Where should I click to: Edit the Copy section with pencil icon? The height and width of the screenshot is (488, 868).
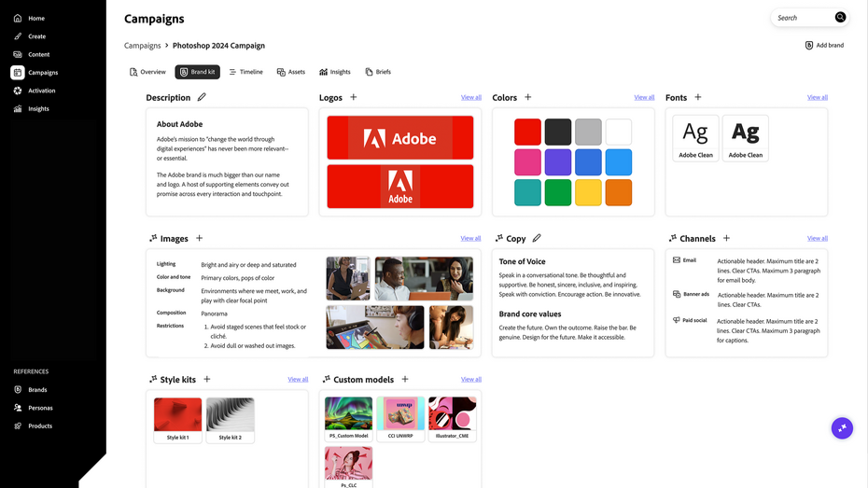pos(537,238)
